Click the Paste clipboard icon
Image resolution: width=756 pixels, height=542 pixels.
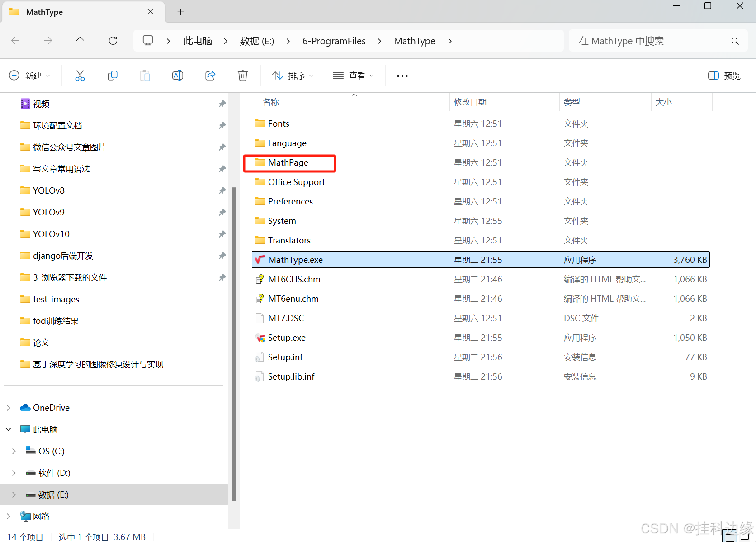[145, 76]
